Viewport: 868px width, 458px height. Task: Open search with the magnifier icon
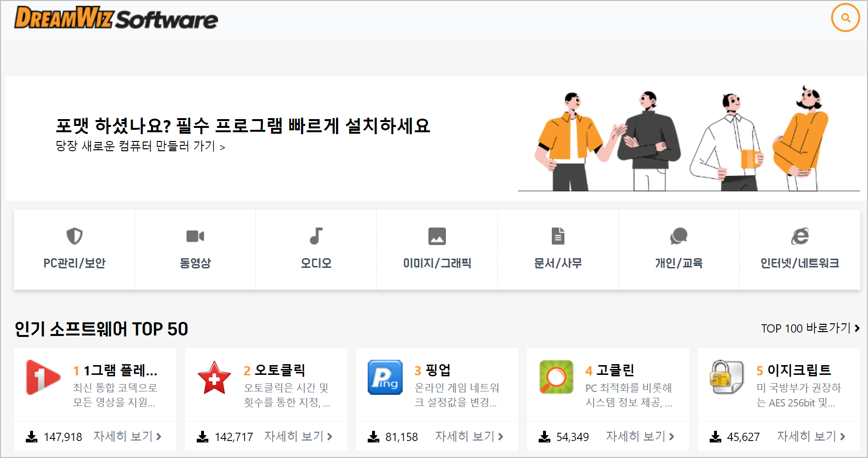point(846,18)
